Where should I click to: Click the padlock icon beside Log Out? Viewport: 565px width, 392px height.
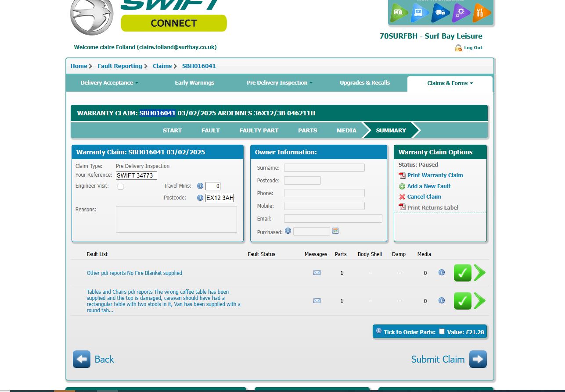(x=458, y=48)
